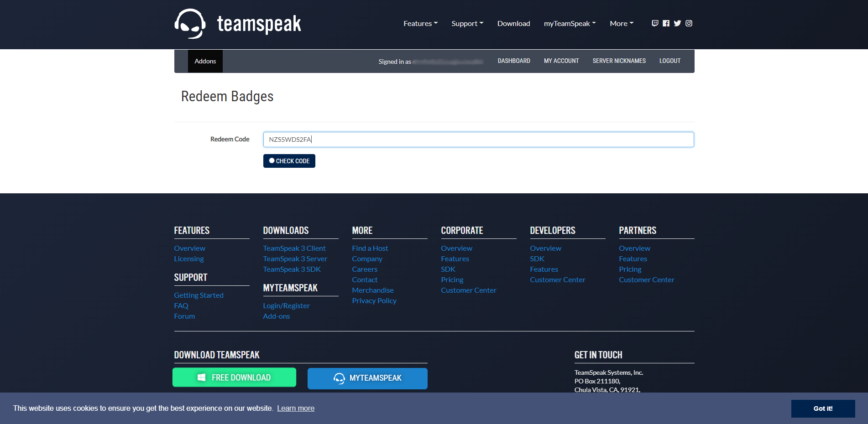Open the Twitter bird icon
Screen dimensions: 868x424
pyautogui.click(x=677, y=23)
